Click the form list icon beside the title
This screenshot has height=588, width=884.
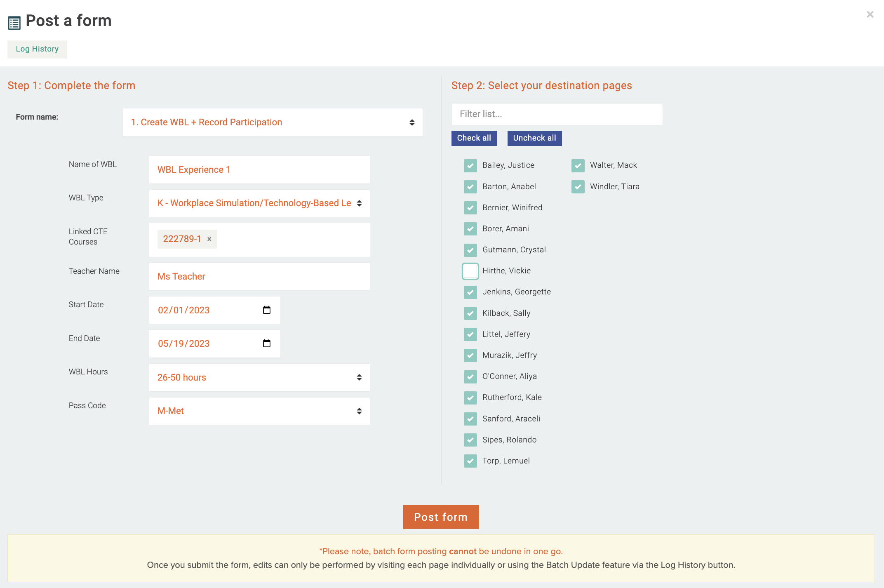coord(14,23)
